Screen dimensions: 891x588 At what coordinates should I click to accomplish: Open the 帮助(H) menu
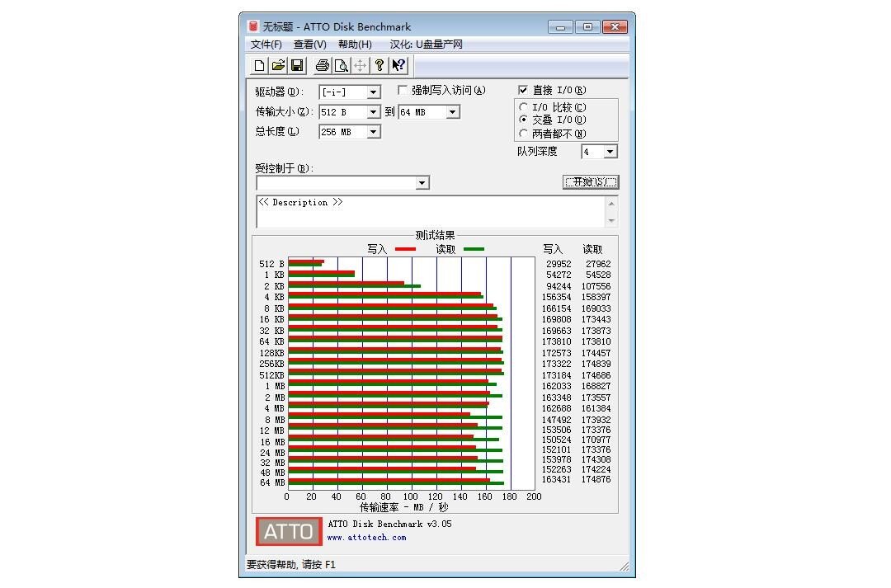(355, 45)
